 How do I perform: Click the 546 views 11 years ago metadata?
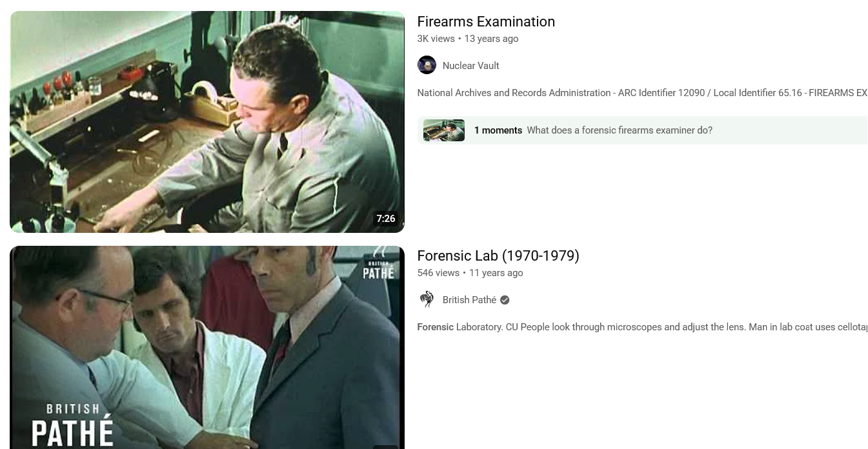470,273
